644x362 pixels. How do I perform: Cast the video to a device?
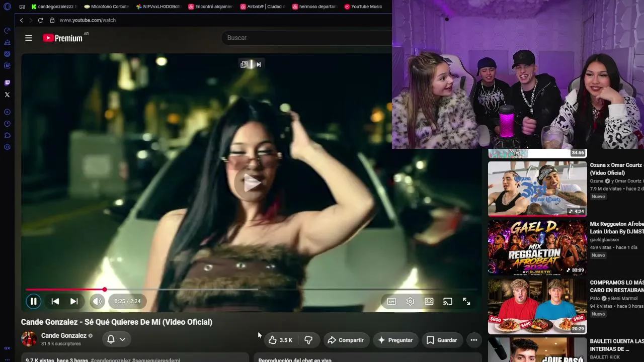click(x=448, y=301)
